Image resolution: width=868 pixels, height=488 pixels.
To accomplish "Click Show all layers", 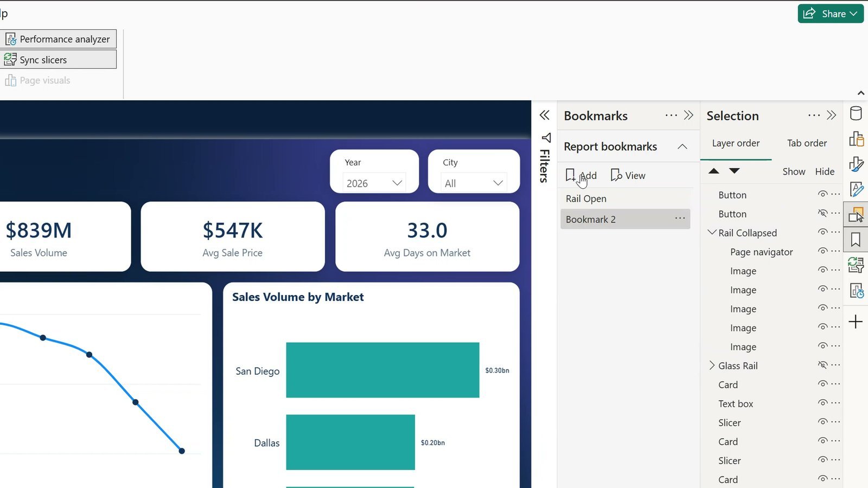I will (794, 171).
